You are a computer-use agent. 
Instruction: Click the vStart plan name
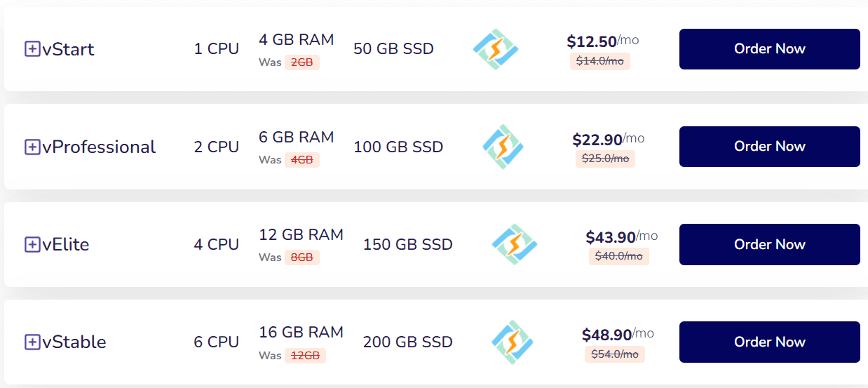(68, 49)
